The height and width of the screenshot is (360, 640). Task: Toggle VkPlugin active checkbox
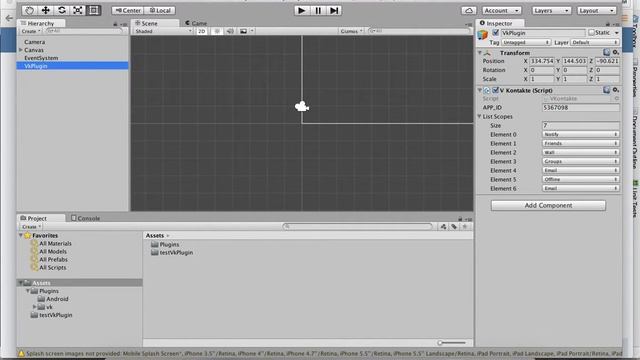pos(496,33)
